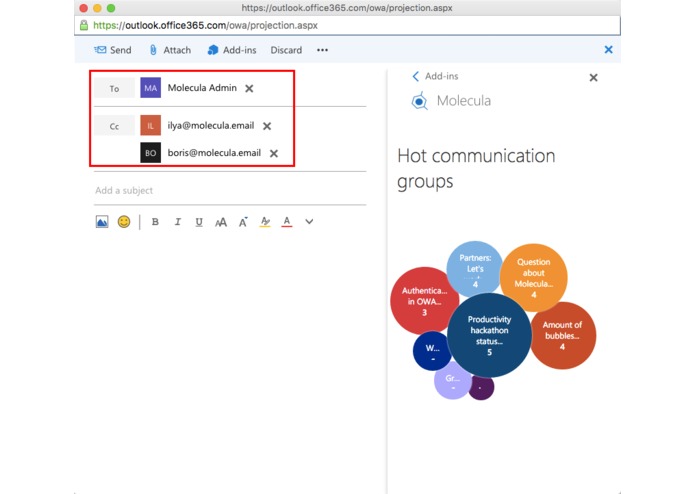Open the more options ellipsis menu

pyautogui.click(x=322, y=50)
